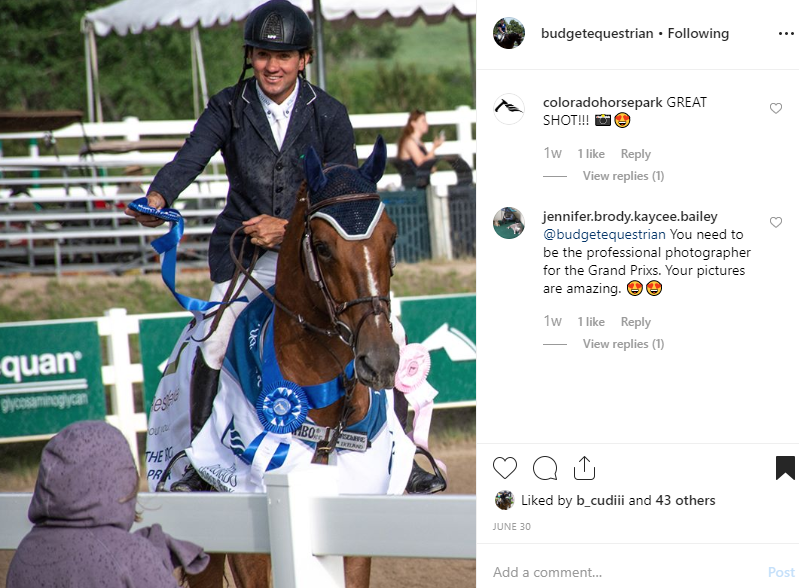
Task: Expand replies under jennifer.brody.kaycee.bailey comment
Action: pos(623,344)
